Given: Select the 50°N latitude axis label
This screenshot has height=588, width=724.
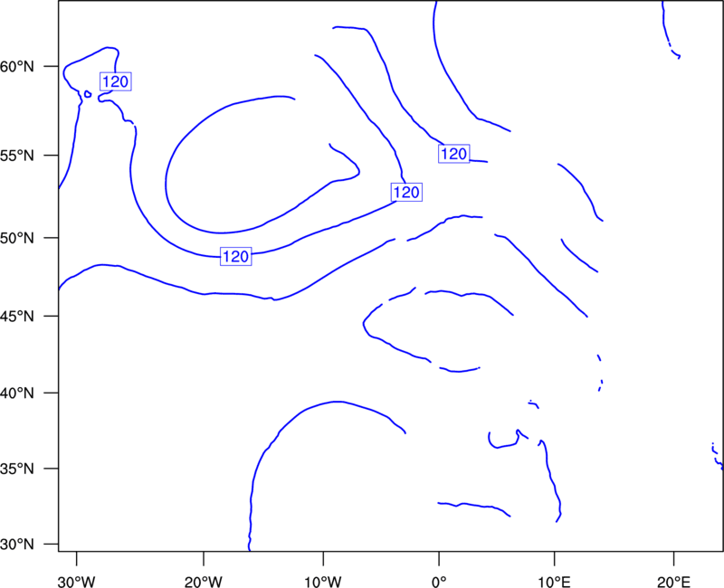Looking at the screenshot, I should [x=17, y=238].
